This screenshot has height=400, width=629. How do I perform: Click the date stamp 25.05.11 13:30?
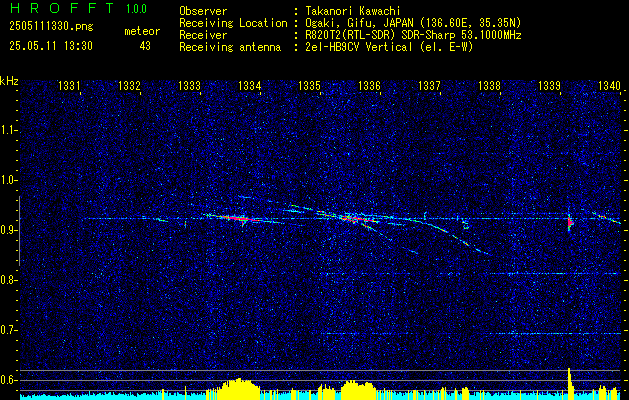pyautogui.click(x=51, y=46)
